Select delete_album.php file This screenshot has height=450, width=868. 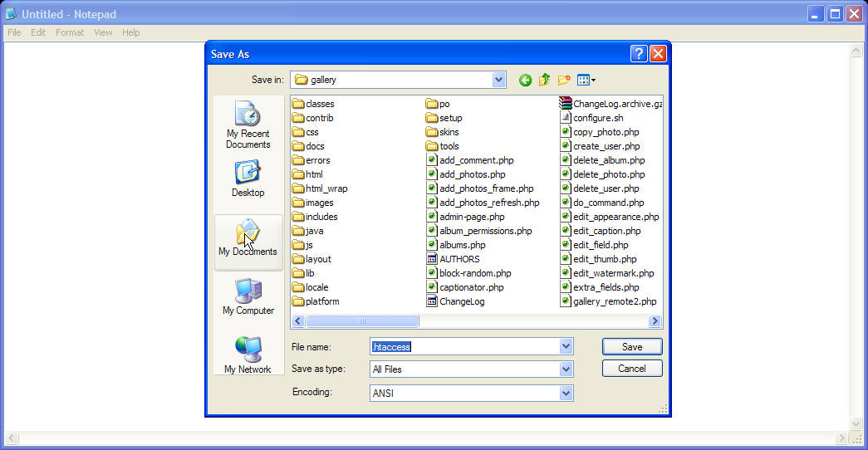click(602, 160)
